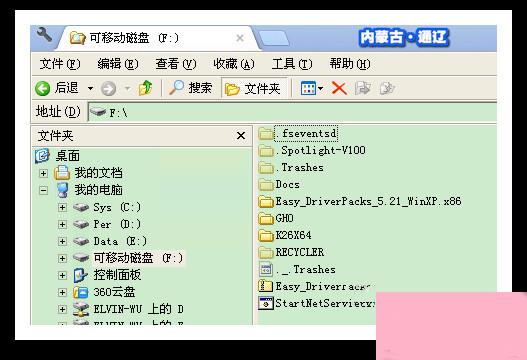Viewport: 527px width, 360px height.
Task: Open the 帮助(H) menu
Action: (350, 64)
